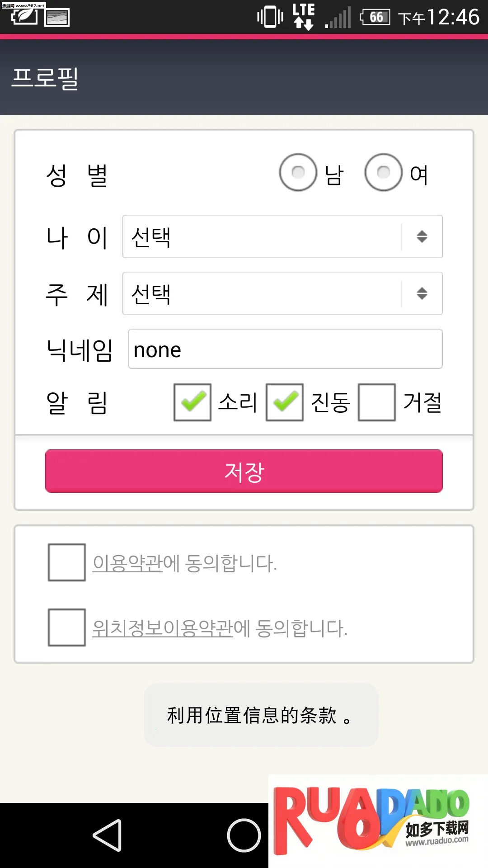This screenshot has width=488, height=868.
Task: Uncheck the 진동 (vibration) checkbox
Action: pos(285,402)
